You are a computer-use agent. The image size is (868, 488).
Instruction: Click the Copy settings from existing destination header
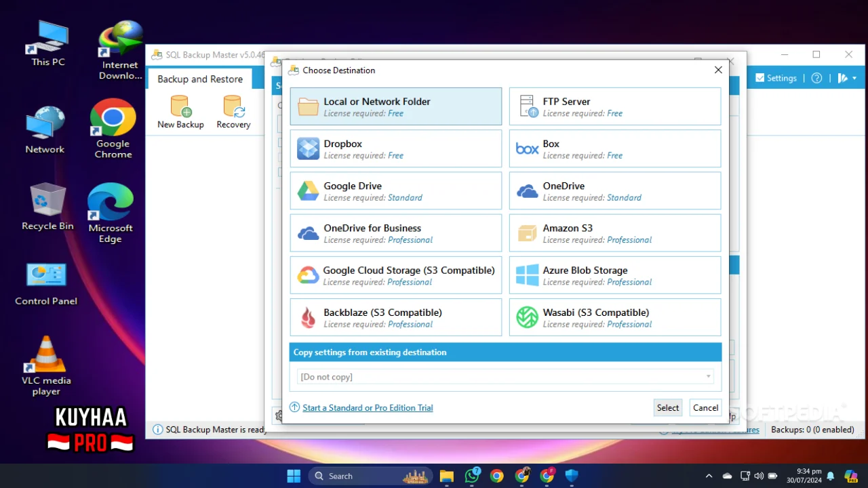click(x=505, y=352)
